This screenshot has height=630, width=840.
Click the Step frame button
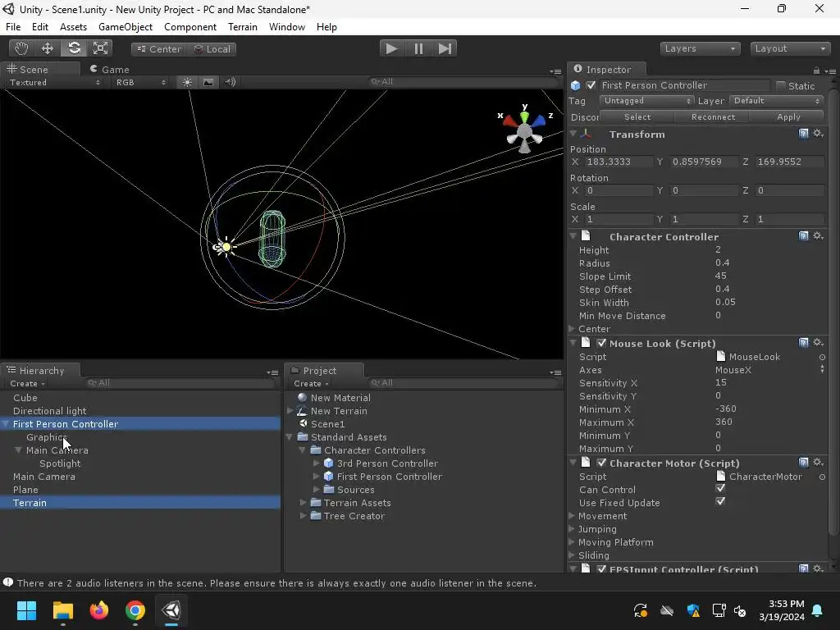click(x=445, y=48)
